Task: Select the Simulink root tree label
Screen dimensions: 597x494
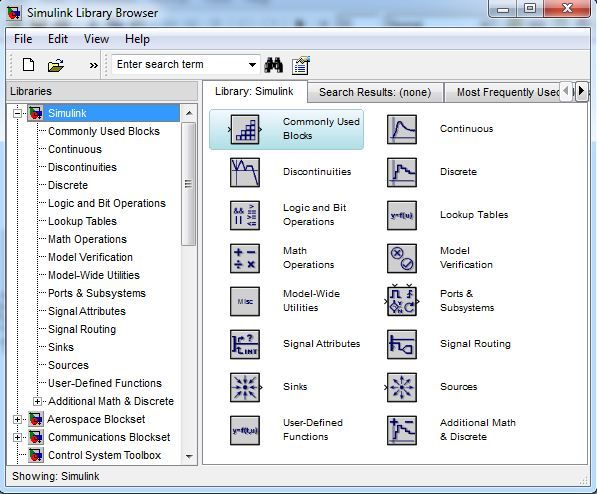Action: tap(67, 113)
